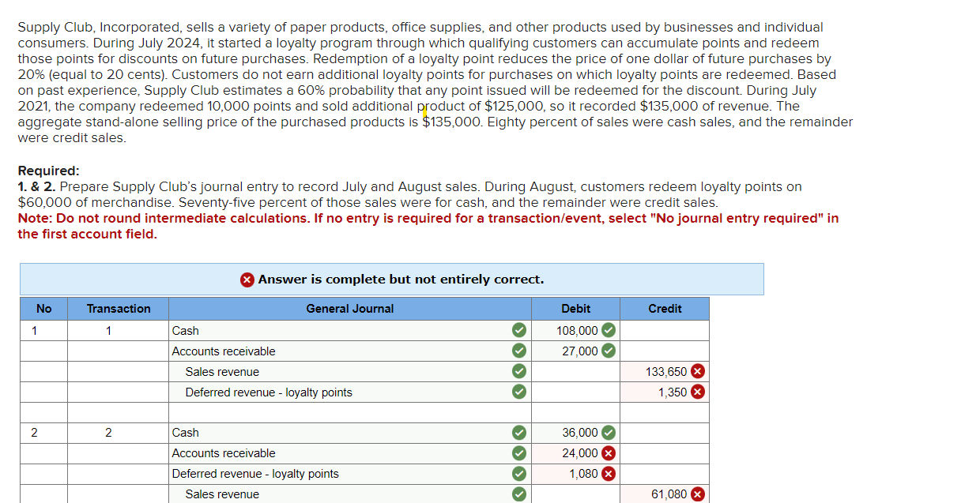
Task: Click the red X next to credit 133,650
Action: (698, 371)
